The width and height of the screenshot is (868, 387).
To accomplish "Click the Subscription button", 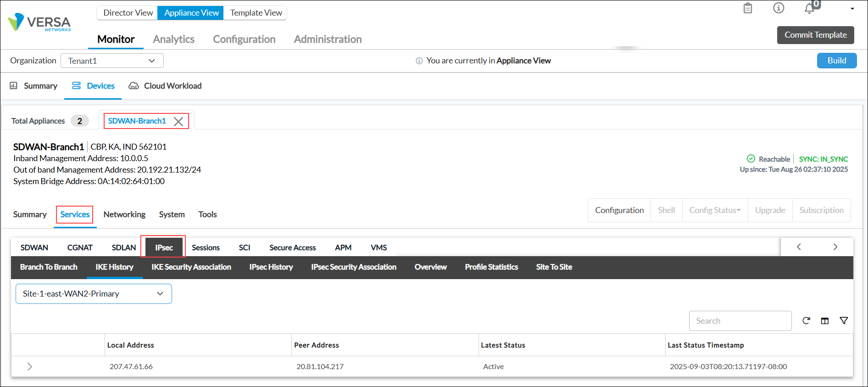I will 821,210.
